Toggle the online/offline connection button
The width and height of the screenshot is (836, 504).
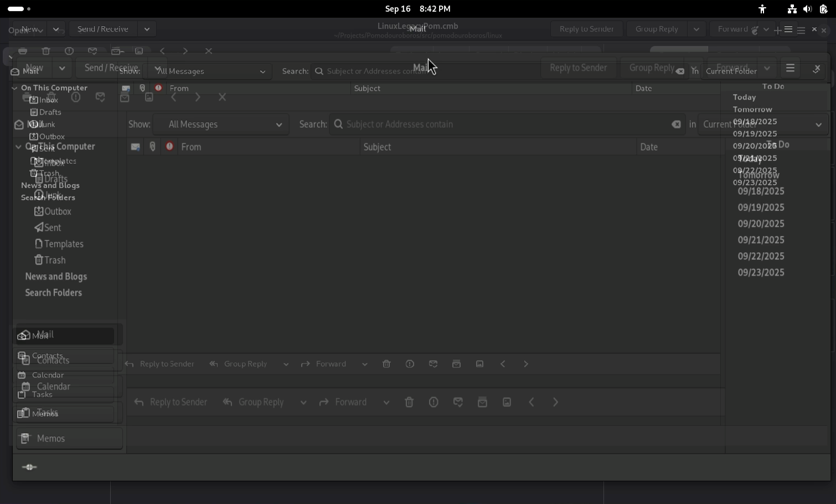pyautogui.click(x=29, y=467)
